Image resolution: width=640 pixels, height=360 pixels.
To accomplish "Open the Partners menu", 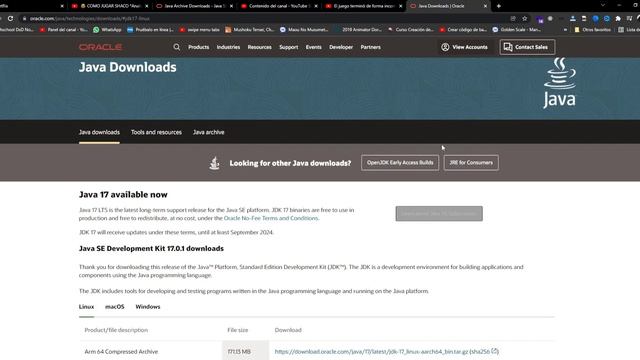I will 371,47.
